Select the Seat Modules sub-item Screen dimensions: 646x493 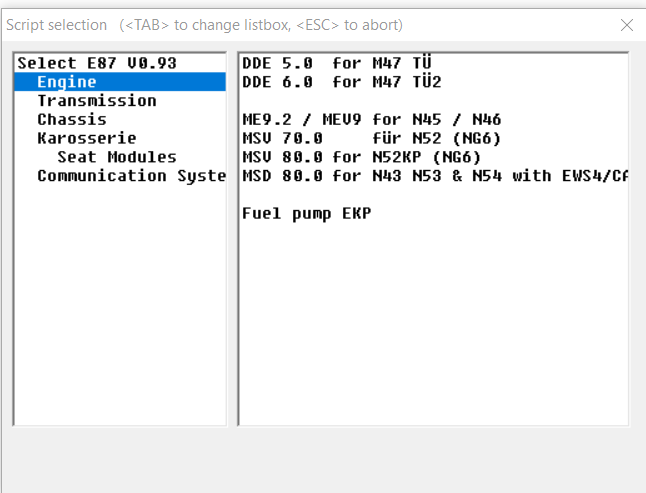click(117, 157)
